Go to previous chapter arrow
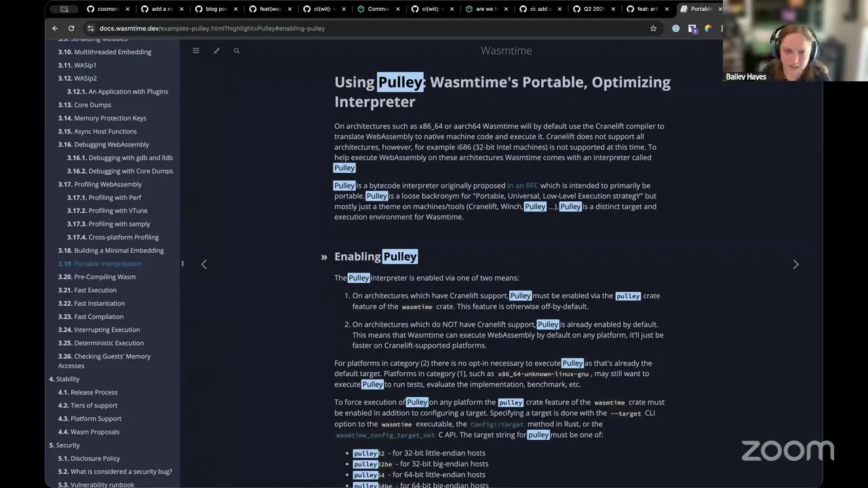 click(204, 264)
